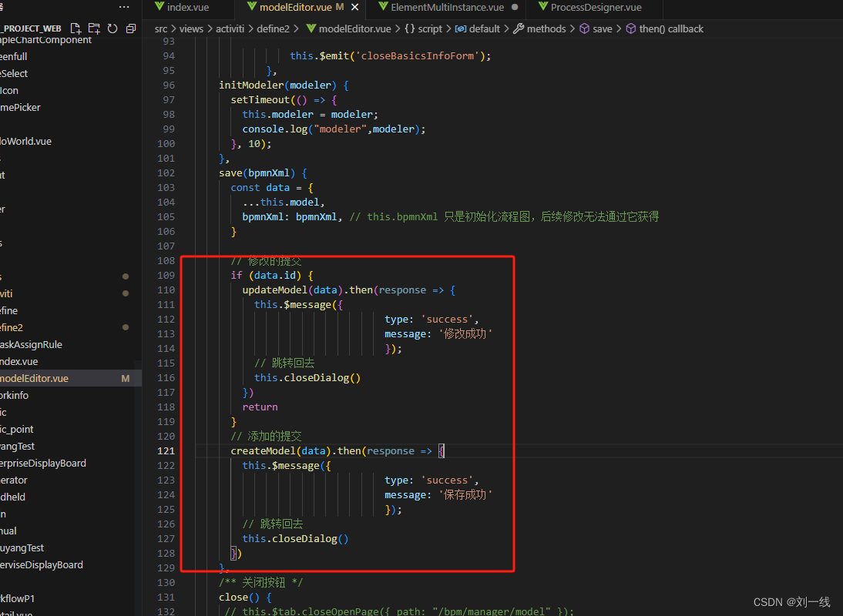
Task: Click line number 121 in the gutter
Action: 166,450
